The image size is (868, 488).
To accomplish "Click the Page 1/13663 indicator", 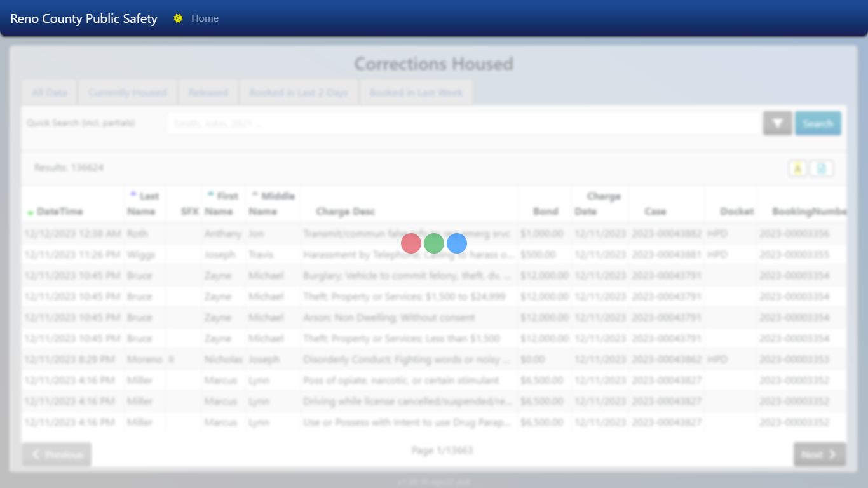I will 442,451.
